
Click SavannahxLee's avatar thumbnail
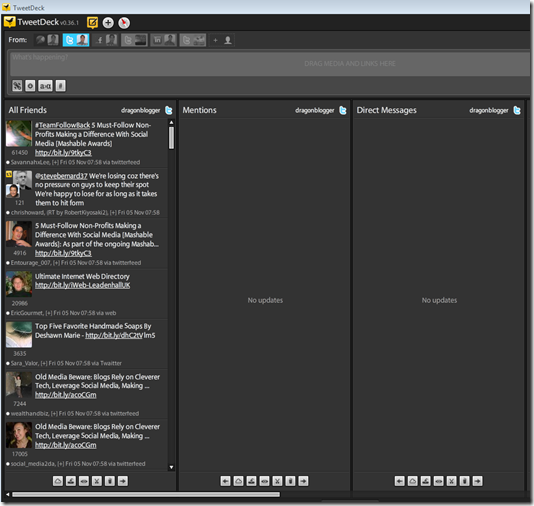tap(19, 133)
